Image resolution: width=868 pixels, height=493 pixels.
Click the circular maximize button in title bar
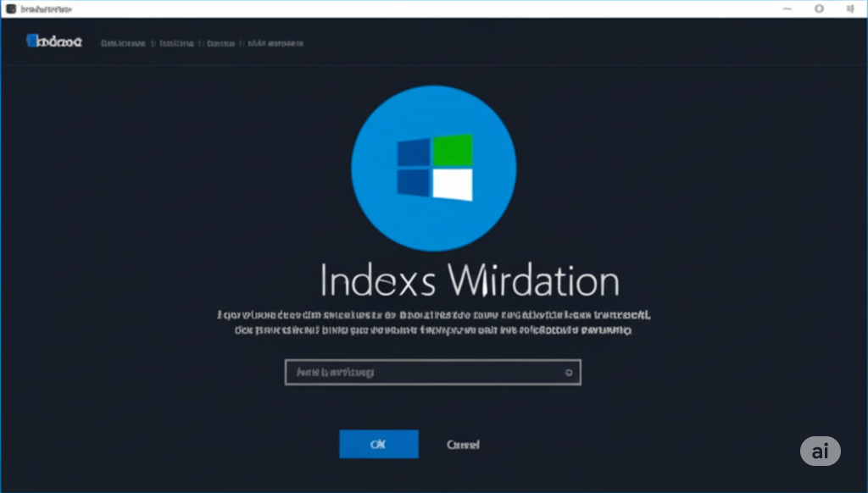820,8
